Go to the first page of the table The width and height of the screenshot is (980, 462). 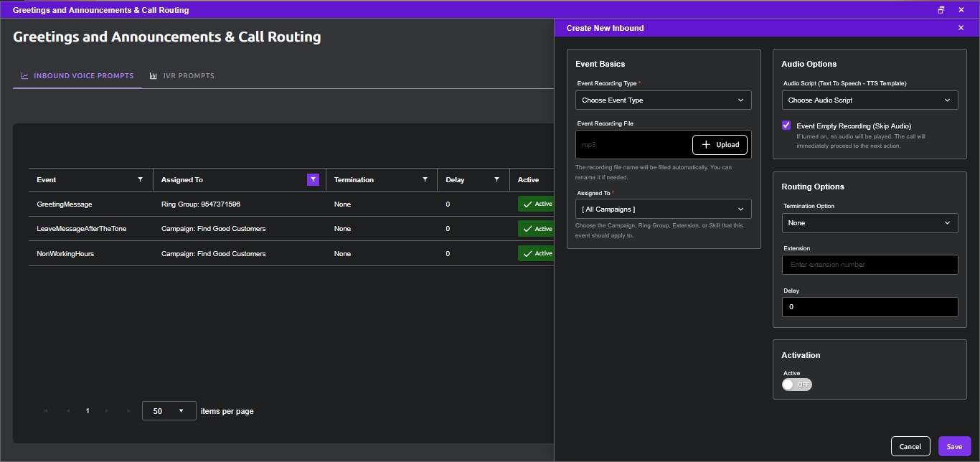click(47, 411)
